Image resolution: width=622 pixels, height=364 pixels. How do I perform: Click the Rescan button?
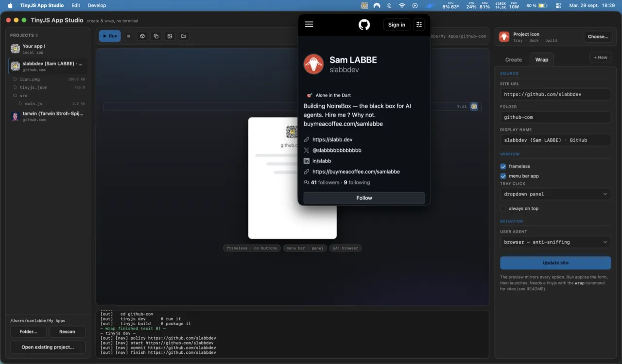pyautogui.click(x=67, y=331)
